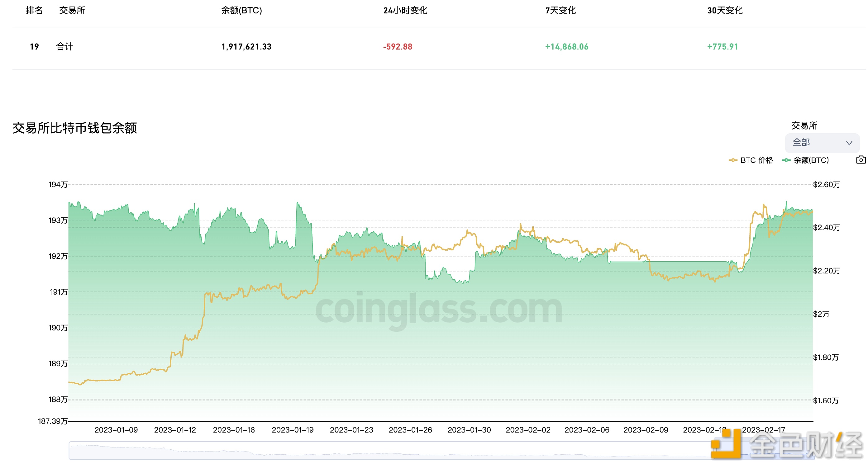Toggle the 余额(BTC) legend series
The height and width of the screenshot is (464, 868).
[805, 160]
